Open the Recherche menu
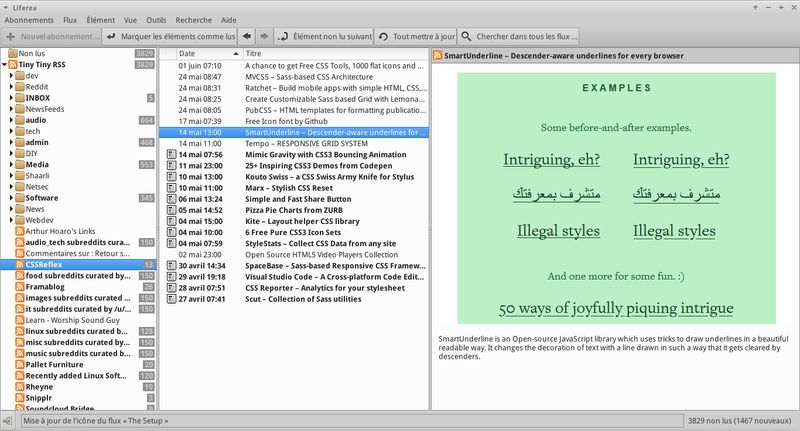This screenshot has width=800, height=431. 193,20
